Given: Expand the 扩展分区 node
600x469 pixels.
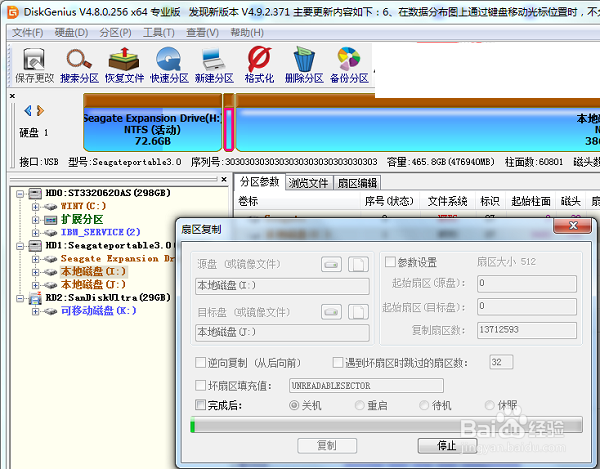Looking at the screenshot, I should [36, 220].
